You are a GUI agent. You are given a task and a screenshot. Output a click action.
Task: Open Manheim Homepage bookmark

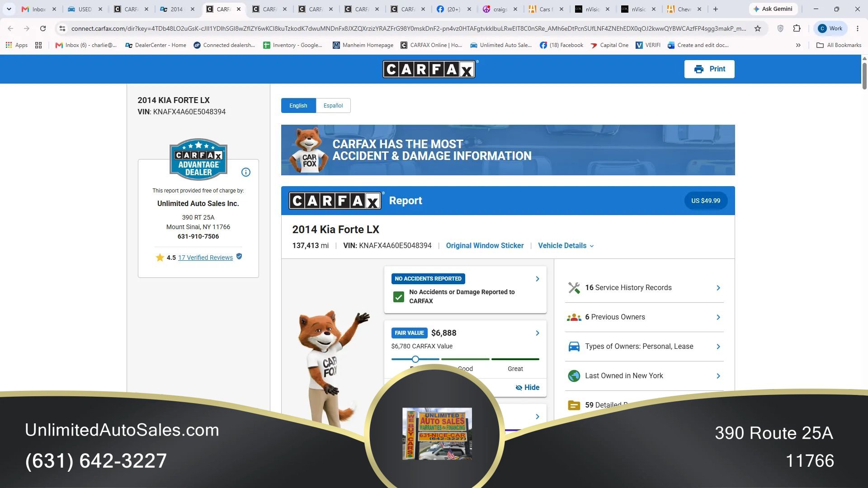pyautogui.click(x=363, y=45)
